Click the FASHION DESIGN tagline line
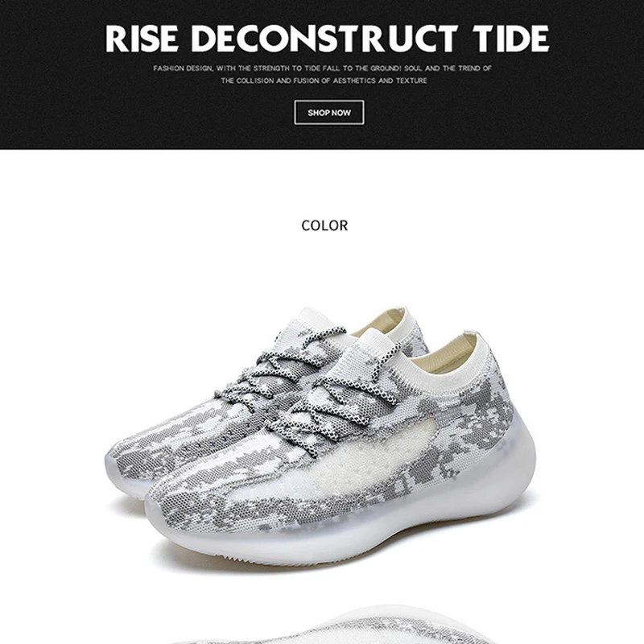The image size is (644, 644). 323,68
